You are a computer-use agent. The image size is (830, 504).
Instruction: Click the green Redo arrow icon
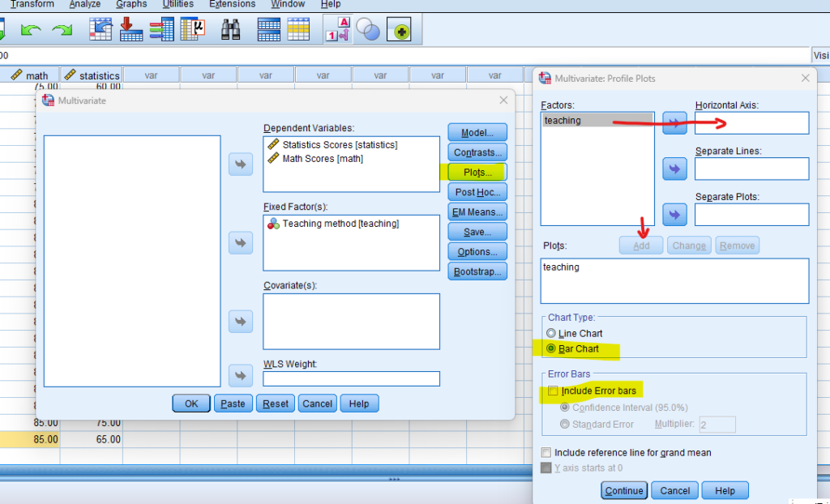click(62, 31)
